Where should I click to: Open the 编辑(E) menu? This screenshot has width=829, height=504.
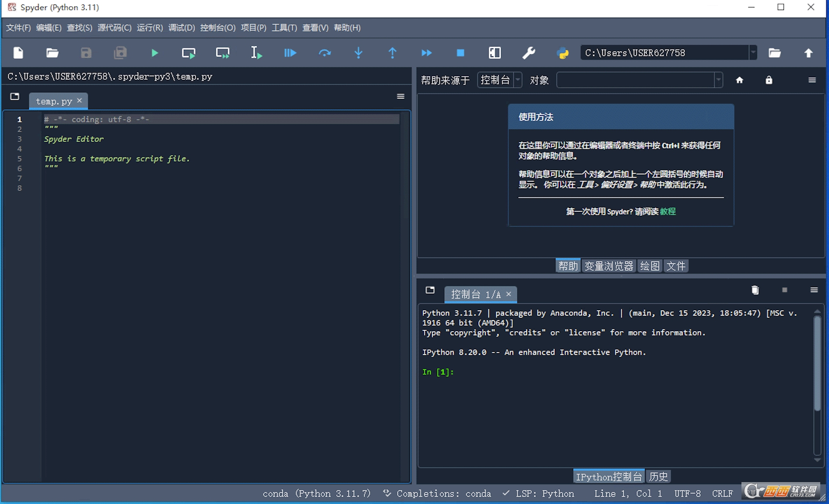49,28
